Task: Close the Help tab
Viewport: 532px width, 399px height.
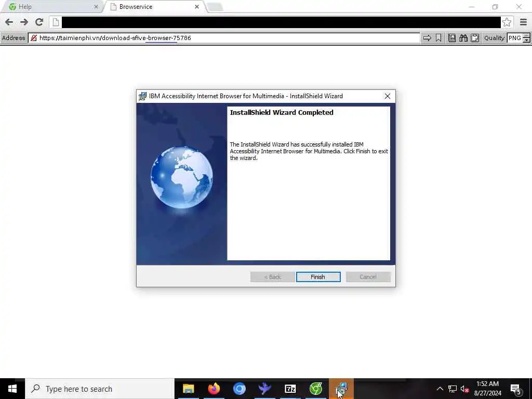Action: [x=96, y=7]
